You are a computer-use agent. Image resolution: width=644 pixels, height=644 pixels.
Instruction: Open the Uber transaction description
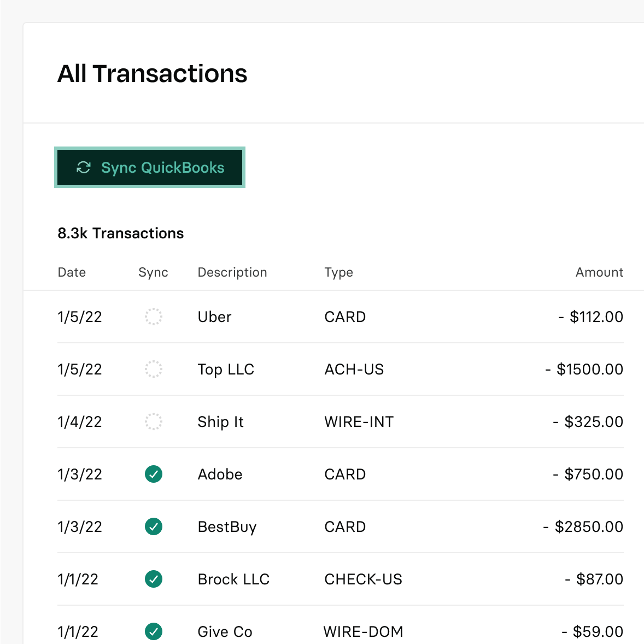214,317
